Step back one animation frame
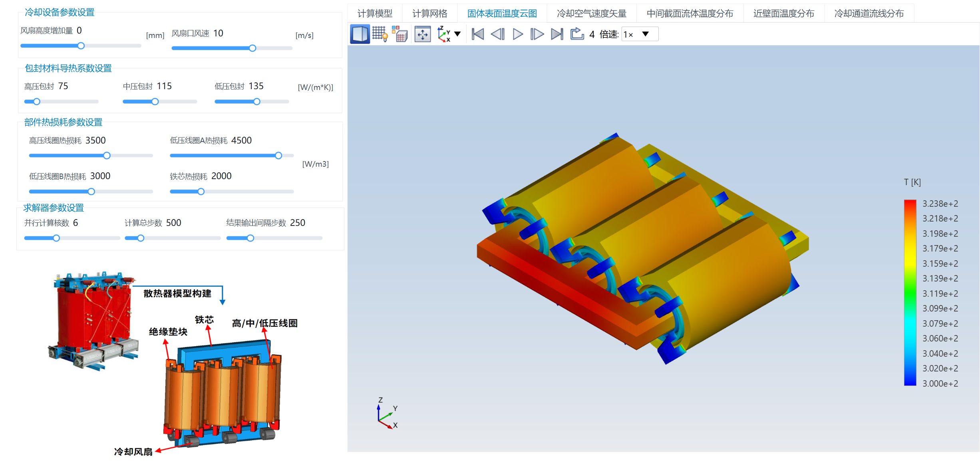 [x=498, y=34]
